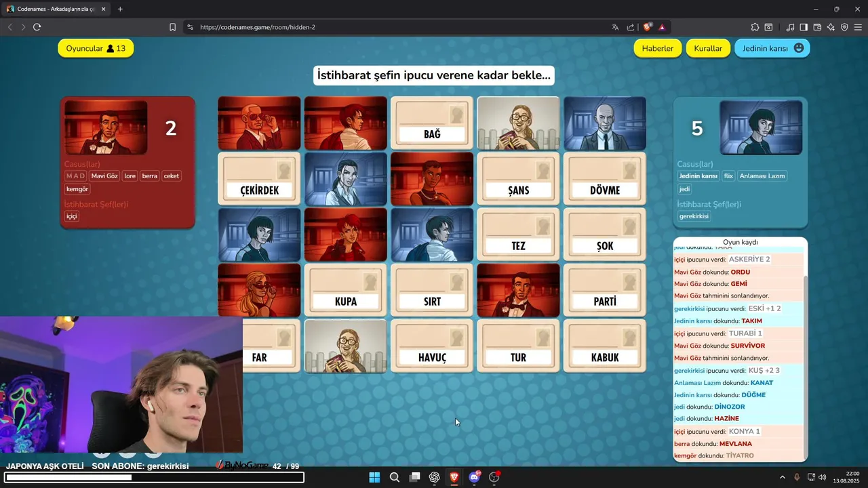Open Task View on the taskbar
Viewport: 868px width, 488px height.
coord(414,477)
